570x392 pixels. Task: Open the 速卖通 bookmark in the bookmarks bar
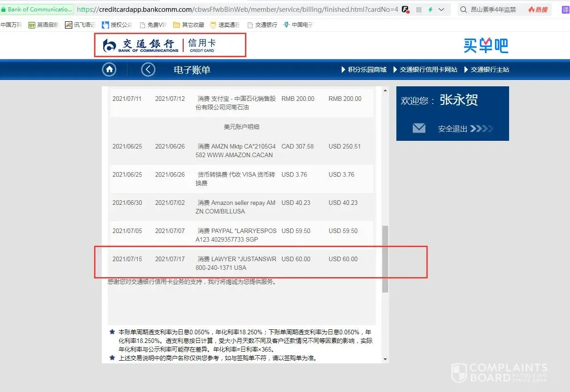(225, 25)
